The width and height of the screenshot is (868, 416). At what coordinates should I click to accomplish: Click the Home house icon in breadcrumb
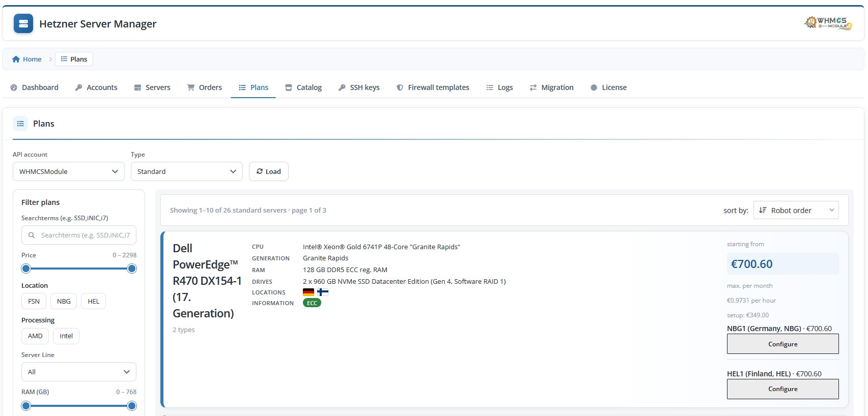(x=16, y=59)
